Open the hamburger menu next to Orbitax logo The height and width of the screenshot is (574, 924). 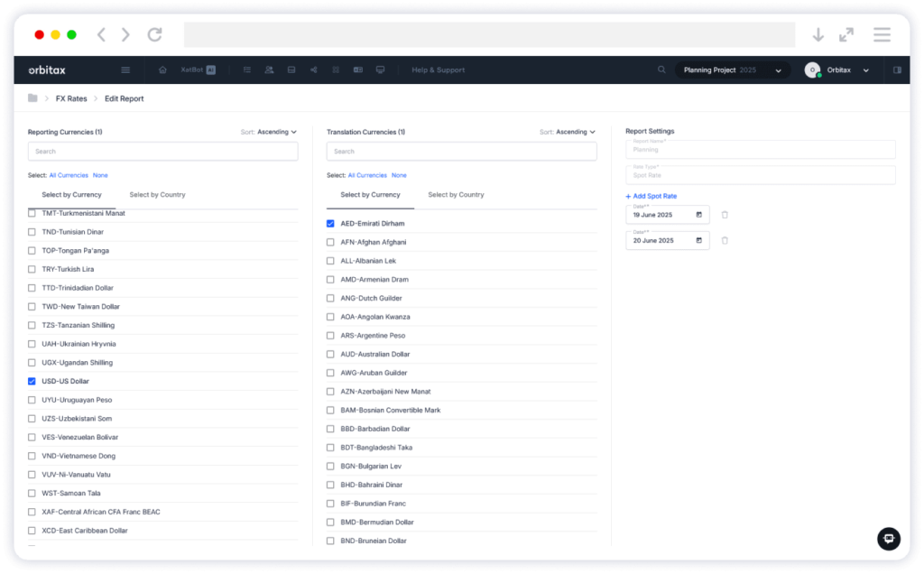[x=125, y=70]
